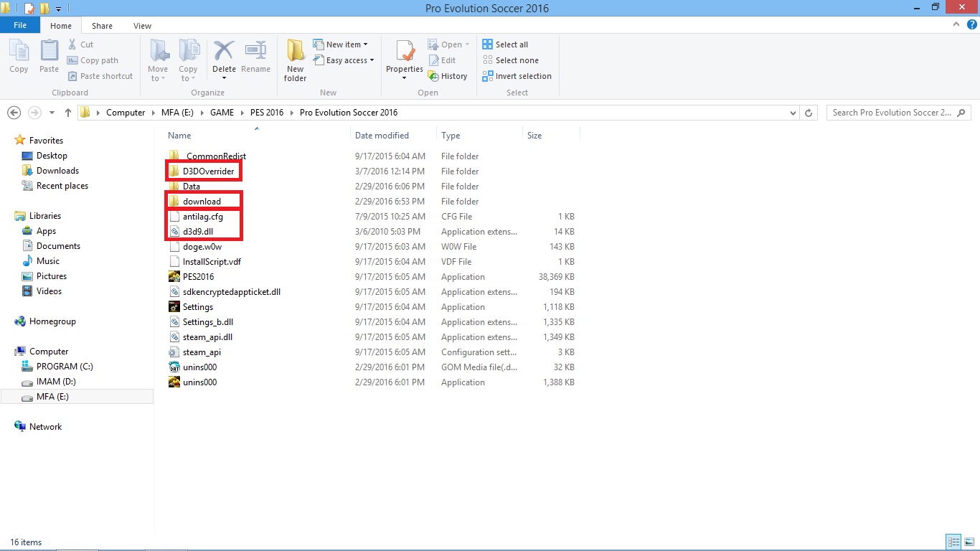
Task: Select the Settings application file
Action: [197, 307]
